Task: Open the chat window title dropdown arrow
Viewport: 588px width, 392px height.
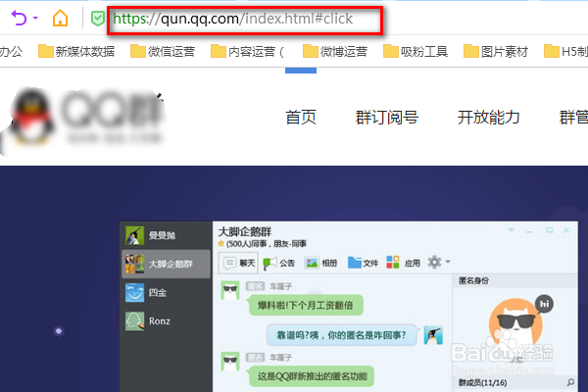Action: (x=512, y=230)
